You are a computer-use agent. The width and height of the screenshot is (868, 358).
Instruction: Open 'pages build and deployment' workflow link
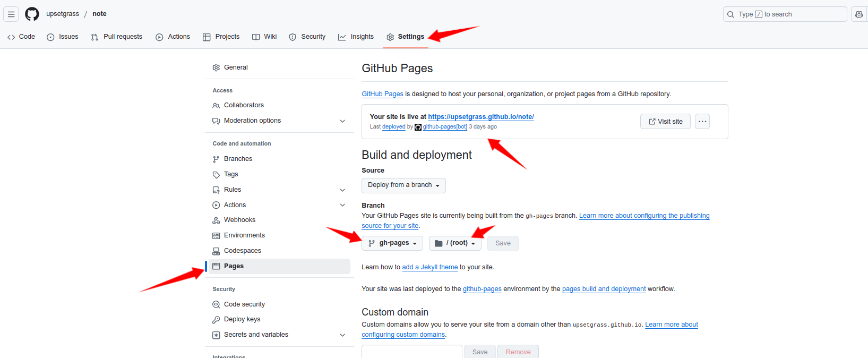(604, 289)
